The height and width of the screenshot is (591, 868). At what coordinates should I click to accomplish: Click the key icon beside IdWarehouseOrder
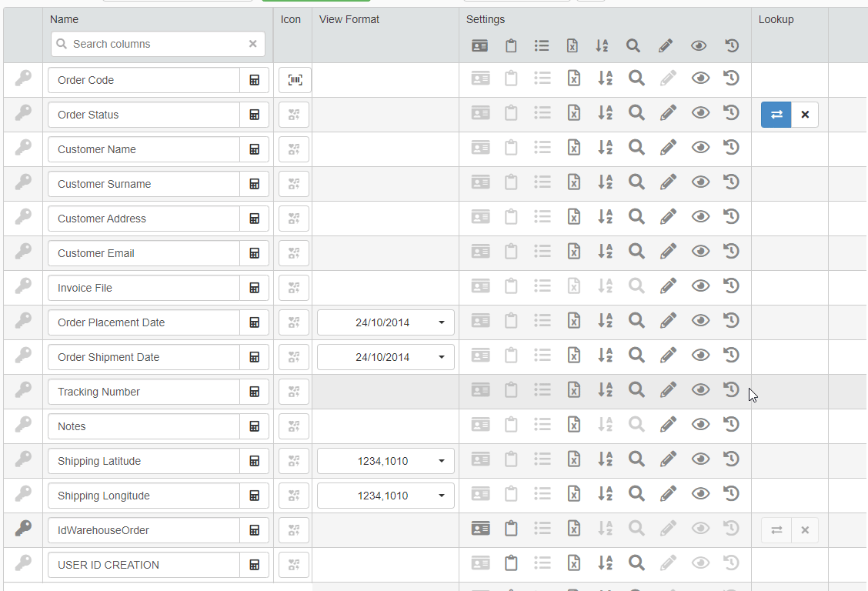(23, 529)
